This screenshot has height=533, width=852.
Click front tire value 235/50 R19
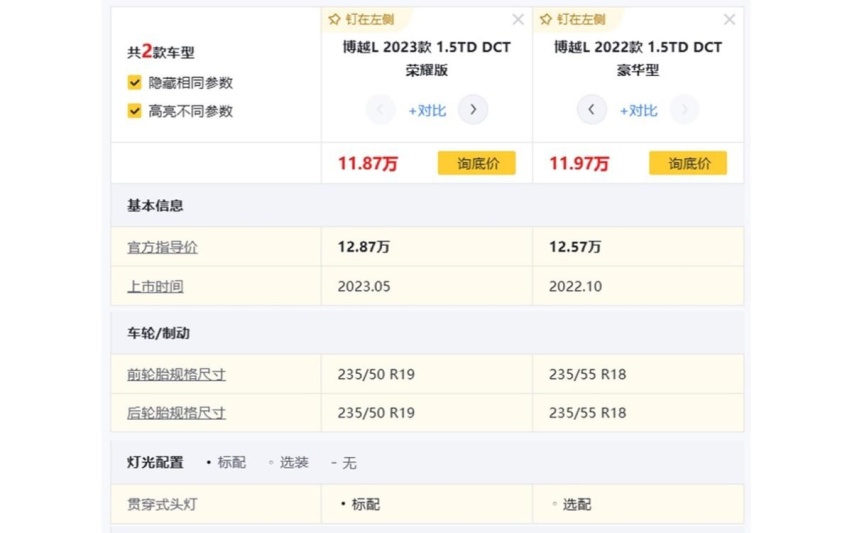[x=376, y=374]
